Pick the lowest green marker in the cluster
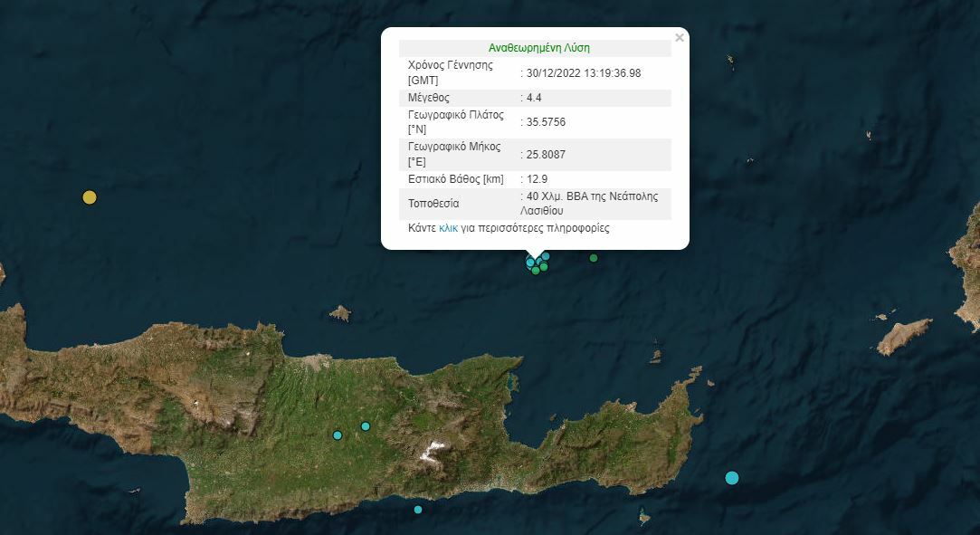This screenshot has height=535, width=980. [536, 271]
